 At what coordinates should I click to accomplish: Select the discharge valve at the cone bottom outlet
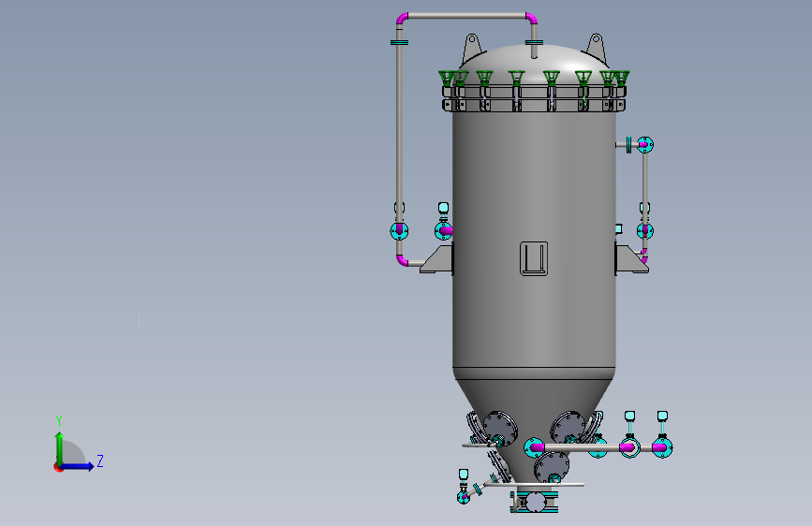tap(535, 503)
